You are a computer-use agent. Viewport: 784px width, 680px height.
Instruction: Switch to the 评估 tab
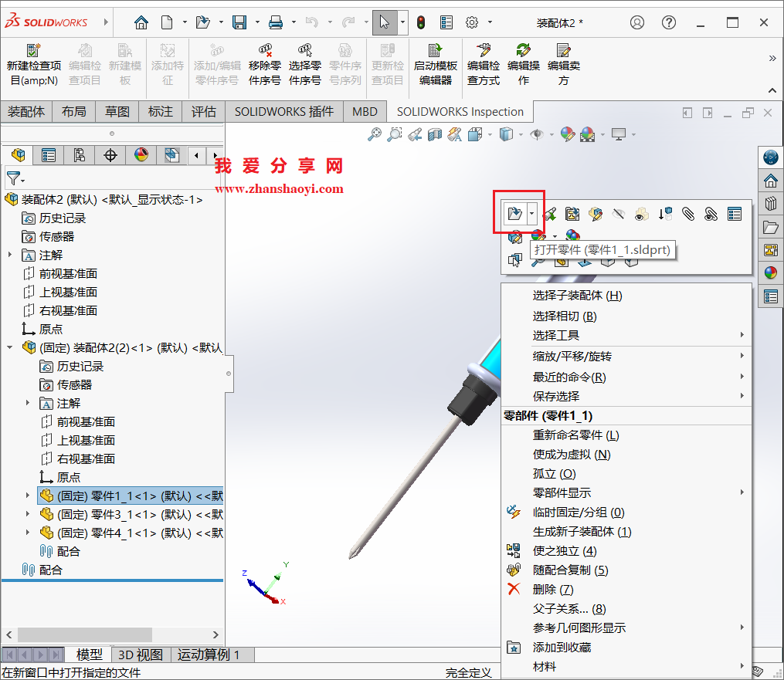click(x=203, y=111)
